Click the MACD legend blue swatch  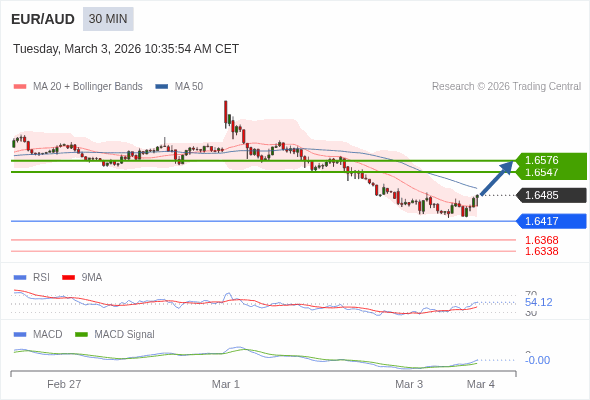coord(20,334)
